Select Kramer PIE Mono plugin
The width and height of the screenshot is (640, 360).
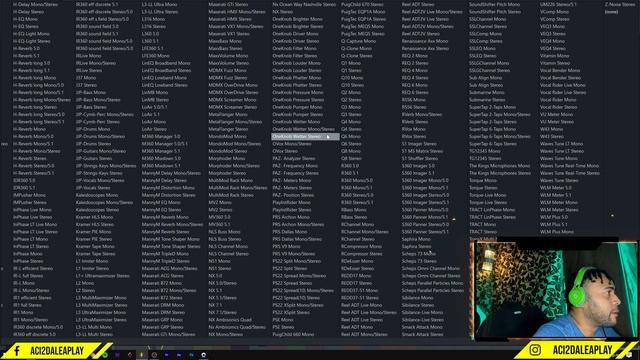click(93, 232)
